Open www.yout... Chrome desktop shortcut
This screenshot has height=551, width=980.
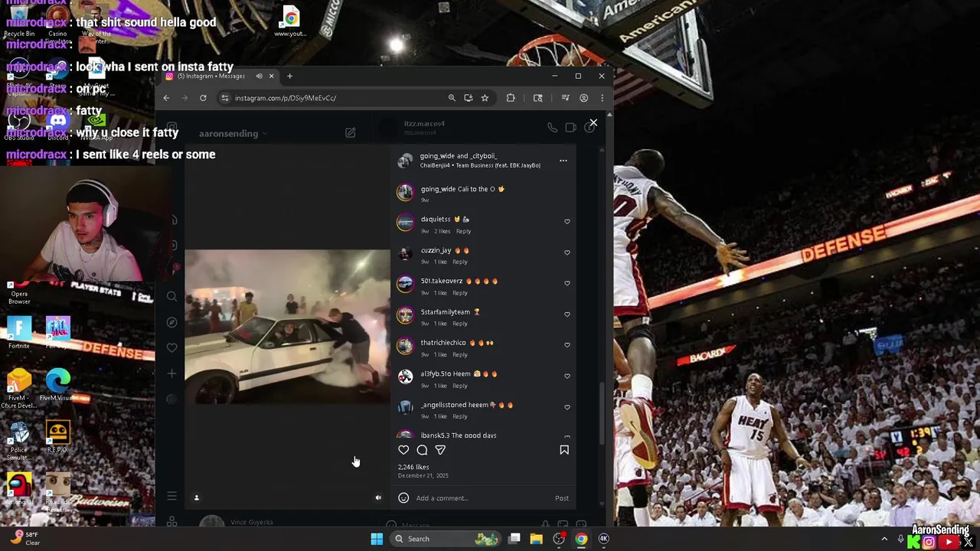tap(290, 22)
